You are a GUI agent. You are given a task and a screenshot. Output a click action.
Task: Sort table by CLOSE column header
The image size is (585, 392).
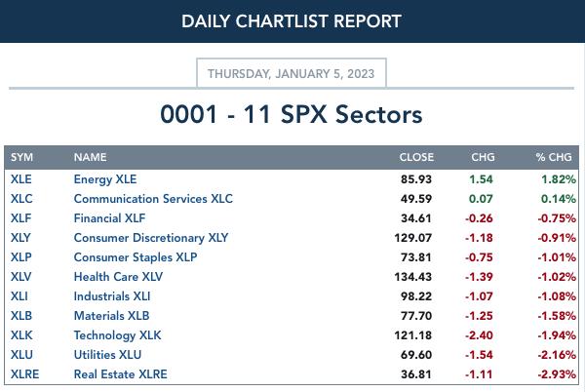(x=416, y=157)
